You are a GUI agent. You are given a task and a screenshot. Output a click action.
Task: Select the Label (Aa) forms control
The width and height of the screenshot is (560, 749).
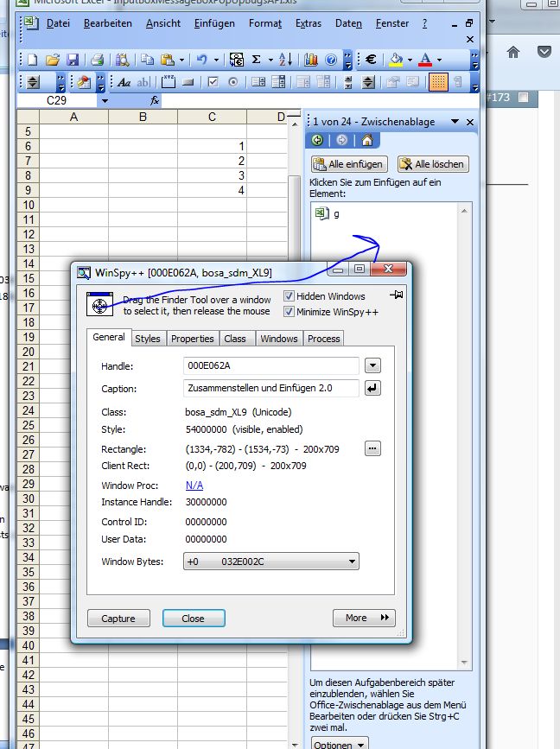[124, 82]
